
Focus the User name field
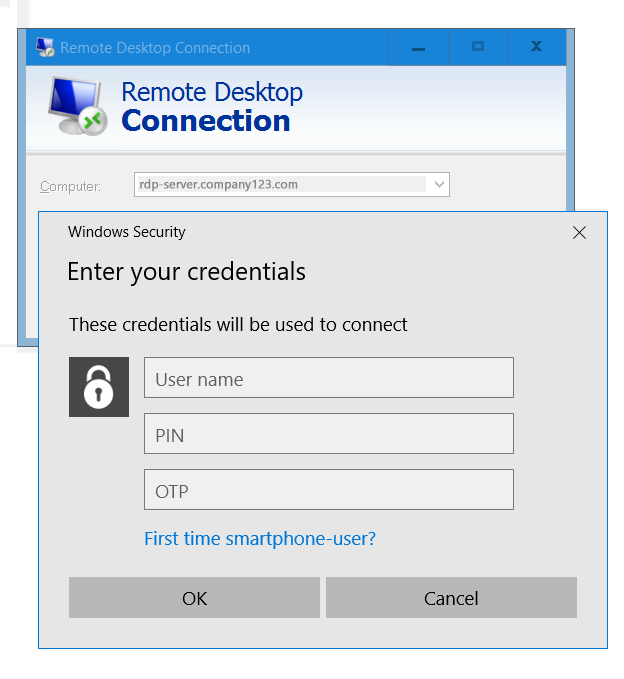pos(329,378)
